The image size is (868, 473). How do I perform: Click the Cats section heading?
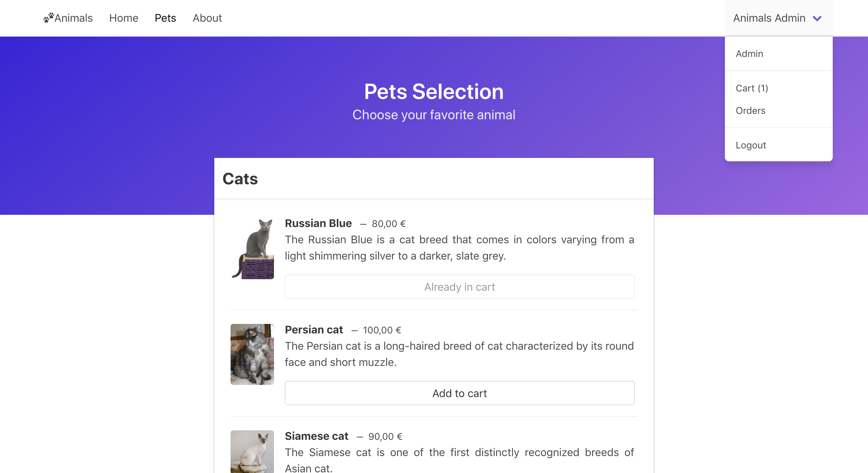click(240, 179)
